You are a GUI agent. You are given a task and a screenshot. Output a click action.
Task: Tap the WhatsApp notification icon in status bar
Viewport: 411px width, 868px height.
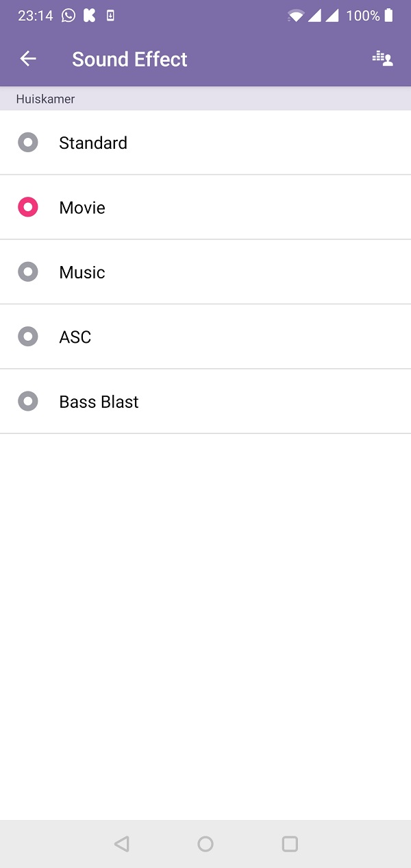pyautogui.click(x=68, y=15)
